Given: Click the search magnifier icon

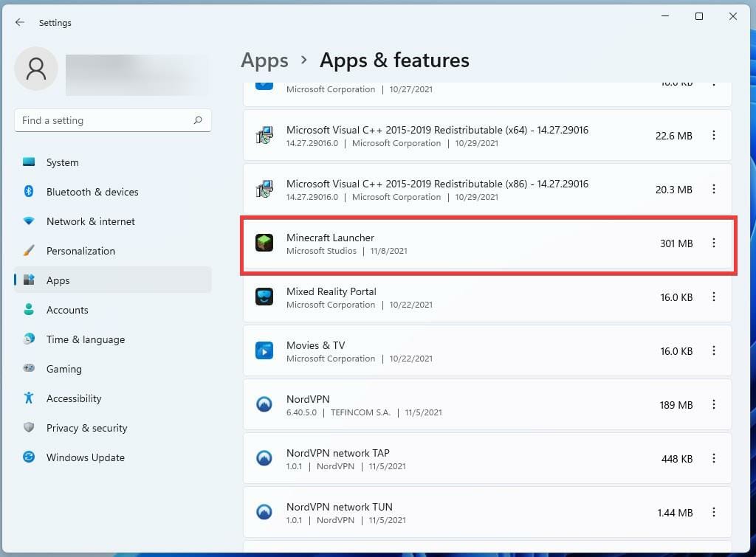Looking at the screenshot, I should 198,120.
